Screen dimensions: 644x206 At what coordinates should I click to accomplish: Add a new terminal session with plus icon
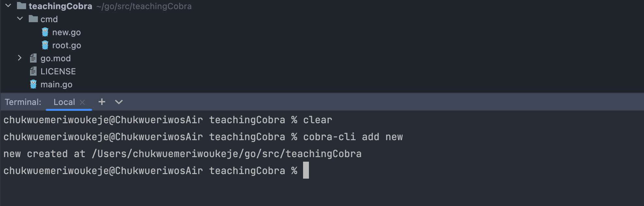[102, 102]
